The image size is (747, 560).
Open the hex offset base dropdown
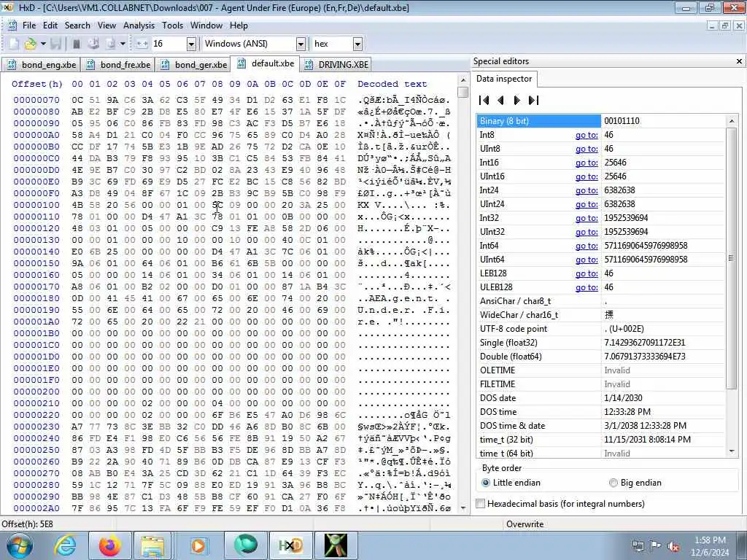(357, 44)
